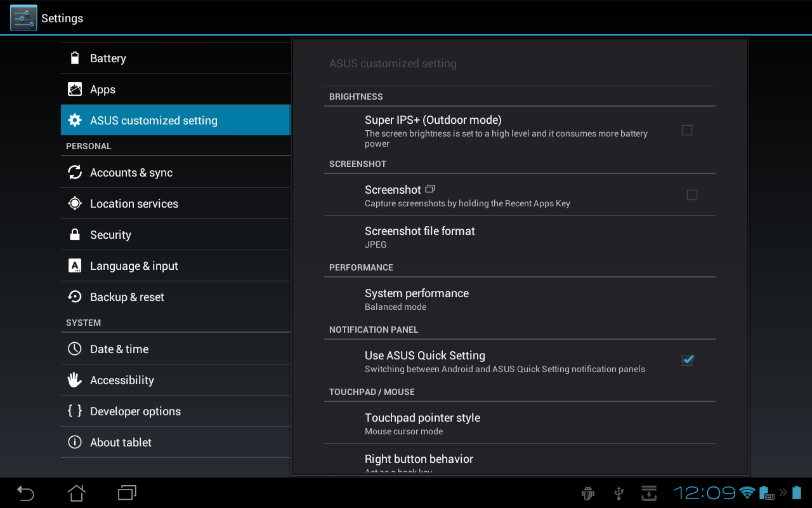Click the JPEG format value text
Viewport: 812px width, 508px height.
click(x=376, y=244)
